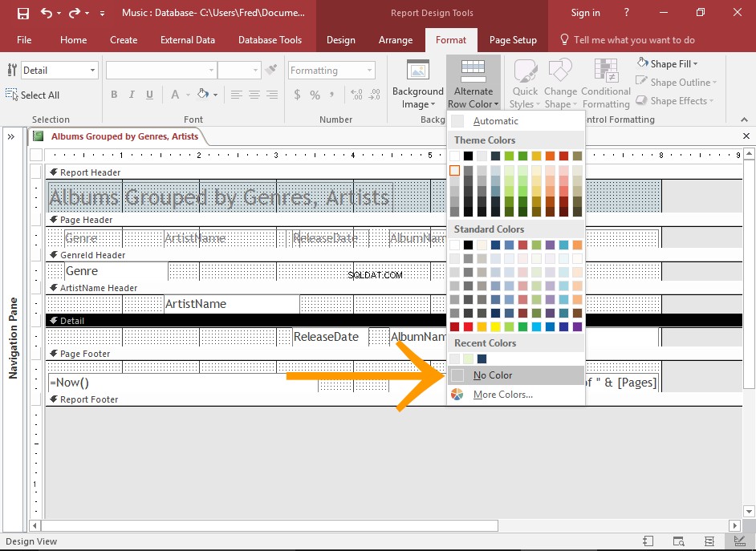Viewport: 756px width, 551px height.
Task: Click Increase Decimals icon
Action: point(356,95)
